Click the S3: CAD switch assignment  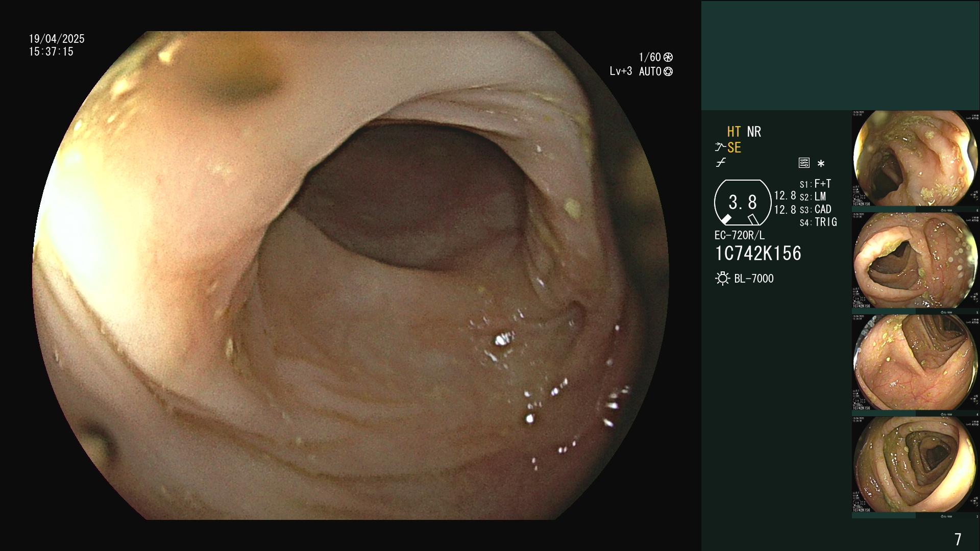pyautogui.click(x=816, y=209)
